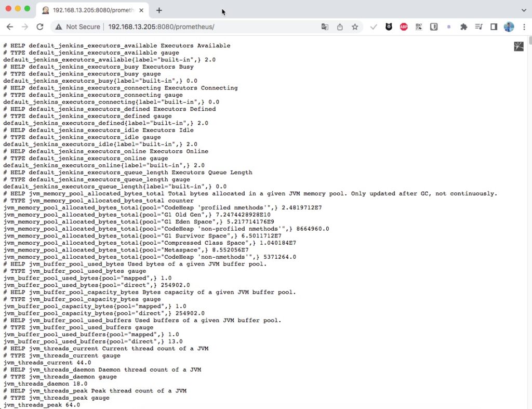Click the TYPE jvm_threads_peak gauge line
Viewport: 532px width, 409px height.
pyautogui.click(x=56, y=398)
